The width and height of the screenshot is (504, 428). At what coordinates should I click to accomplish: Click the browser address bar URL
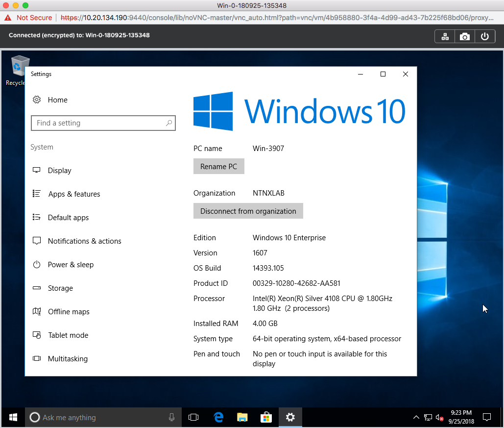tap(277, 18)
